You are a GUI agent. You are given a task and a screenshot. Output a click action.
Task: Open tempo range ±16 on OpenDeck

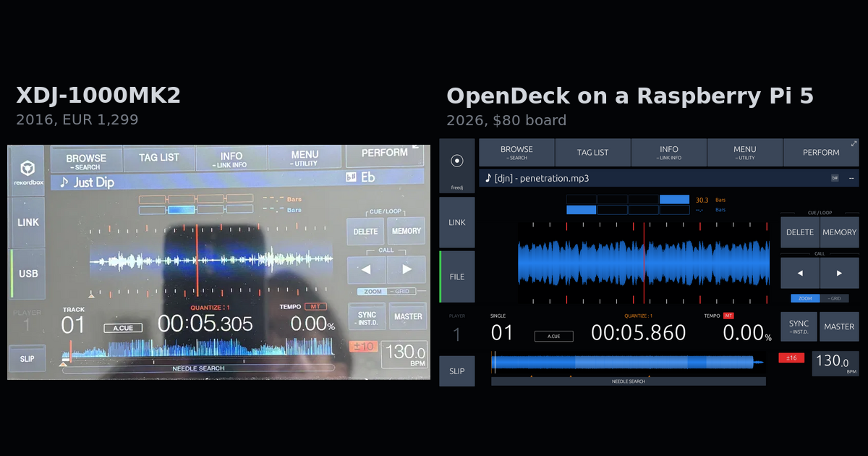(x=791, y=358)
